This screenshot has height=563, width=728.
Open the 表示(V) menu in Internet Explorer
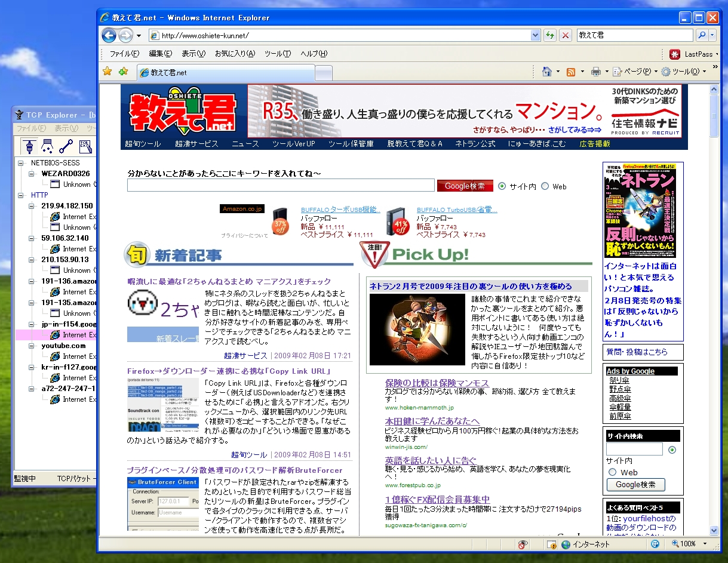(x=193, y=54)
